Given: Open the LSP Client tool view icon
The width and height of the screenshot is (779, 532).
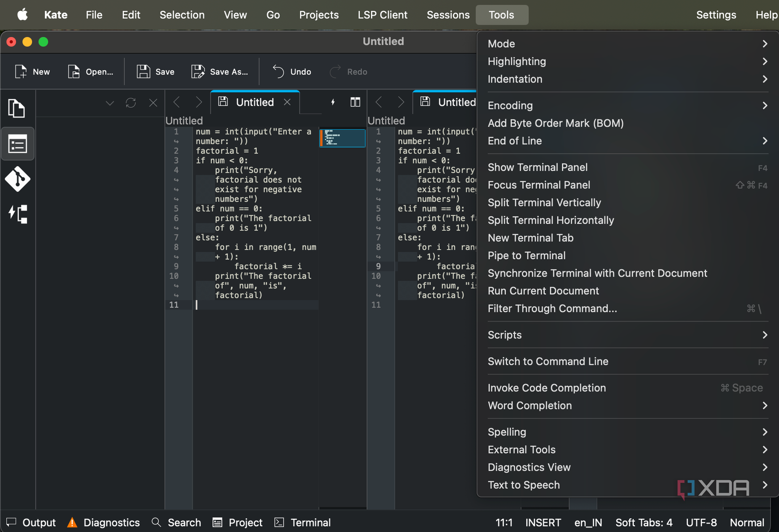Looking at the screenshot, I should pos(17,214).
